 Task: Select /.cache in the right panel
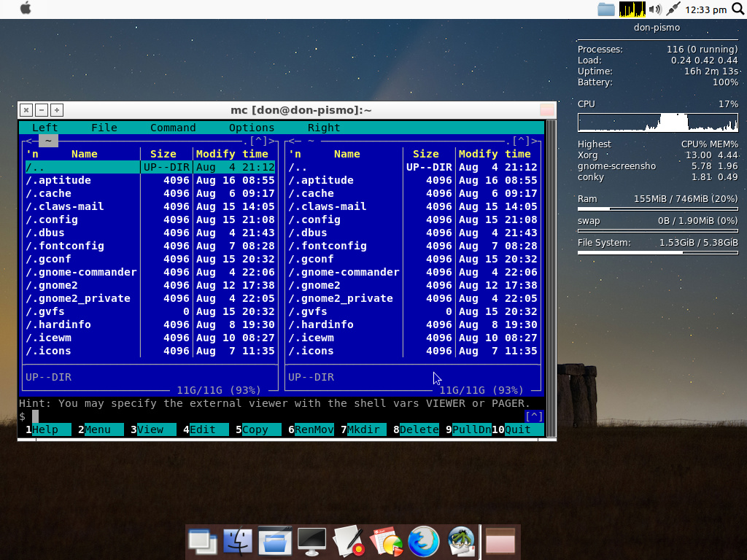(413, 193)
